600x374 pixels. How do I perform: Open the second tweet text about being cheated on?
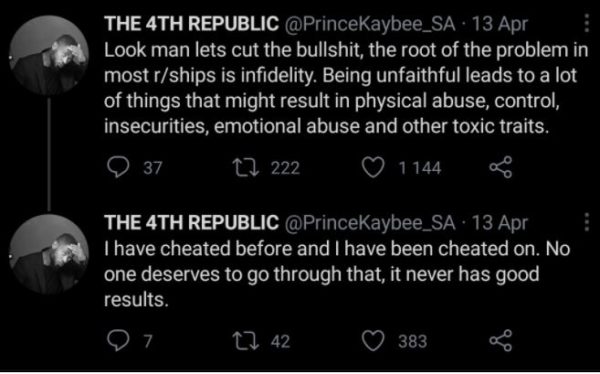(x=337, y=274)
